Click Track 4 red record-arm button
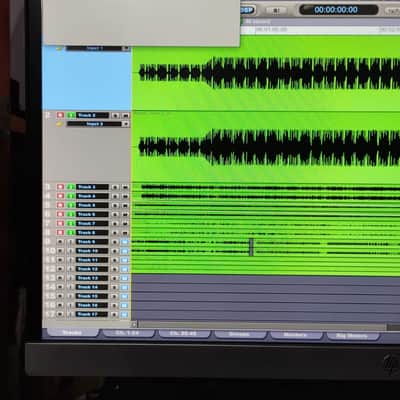This screenshot has height=400, width=400. (60, 196)
